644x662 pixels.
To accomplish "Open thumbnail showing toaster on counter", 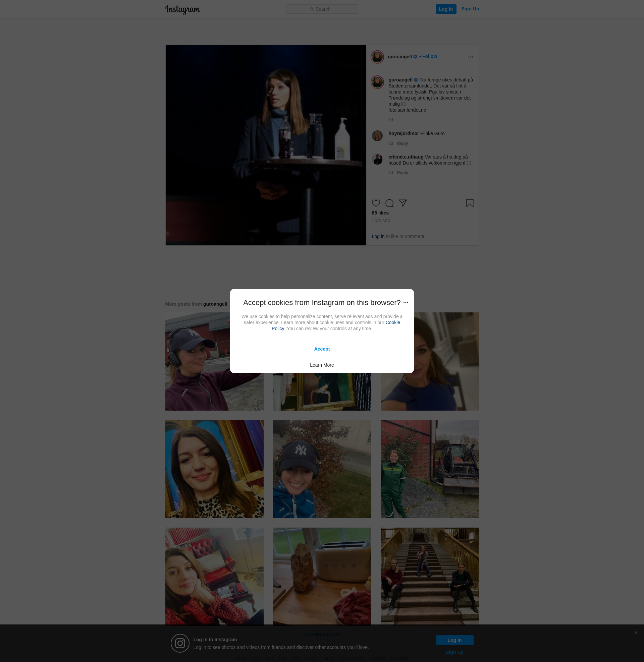I will (x=322, y=577).
